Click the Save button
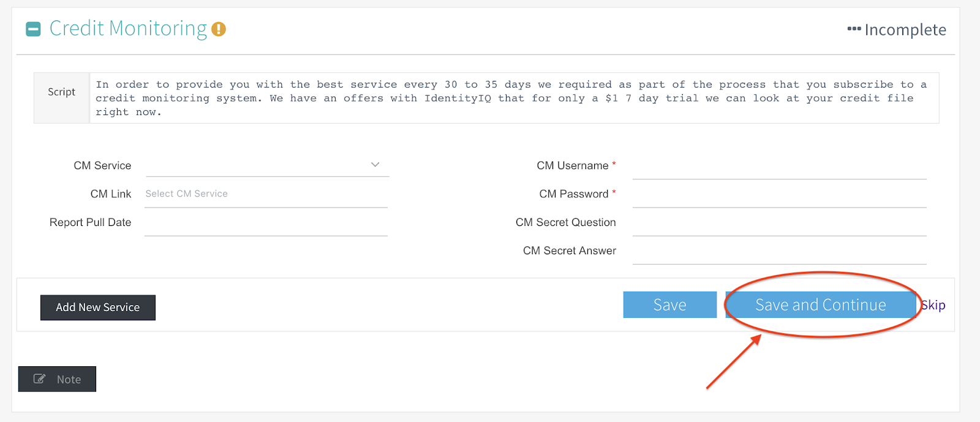Viewport: 980px width, 422px height. point(670,304)
